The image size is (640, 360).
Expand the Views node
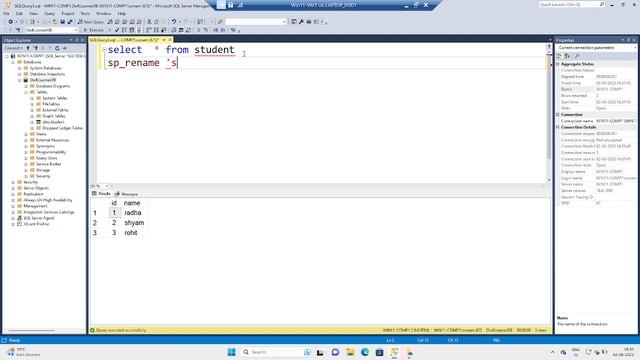pos(26,134)
